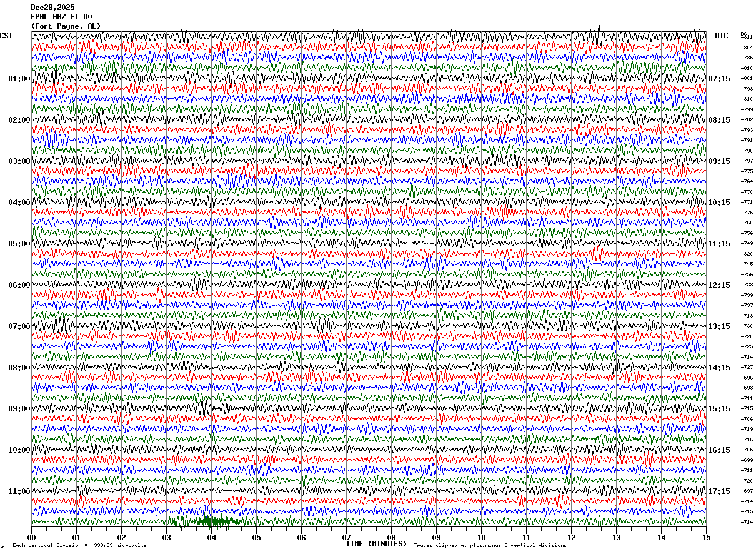The image size is (756, 554).
Task: Click the DC offset value -811
Action: [747, 38]
